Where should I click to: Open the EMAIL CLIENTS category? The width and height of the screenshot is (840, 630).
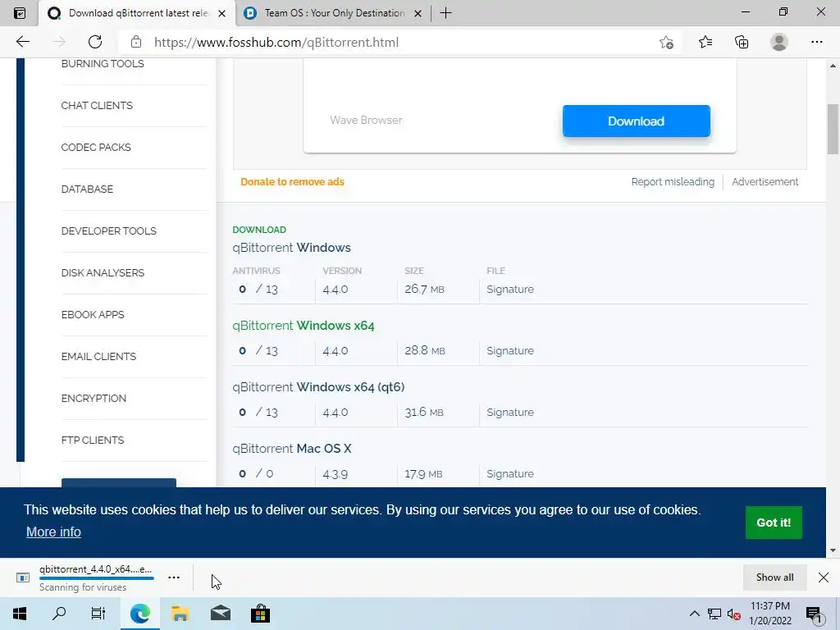pyautogui.click(x=98, y=356)
